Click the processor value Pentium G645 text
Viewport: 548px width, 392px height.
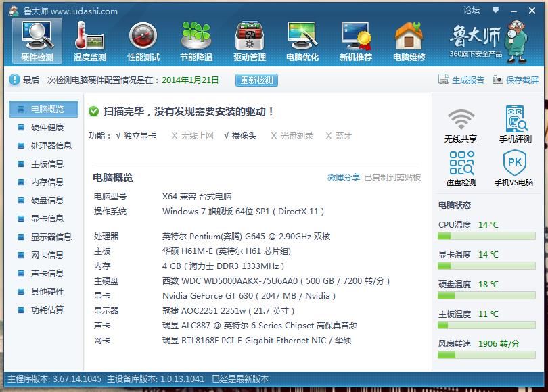[x=246, y=237]
